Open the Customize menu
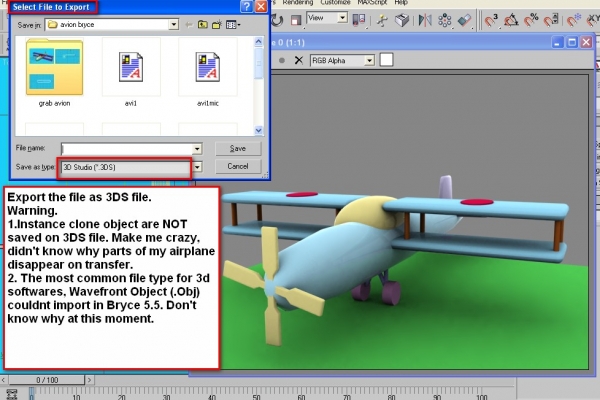600x400 pixels. coord(335,3)
